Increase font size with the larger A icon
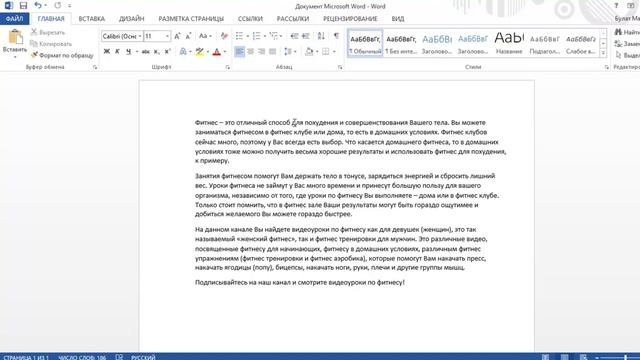640x360 pixels. (177, 36)
